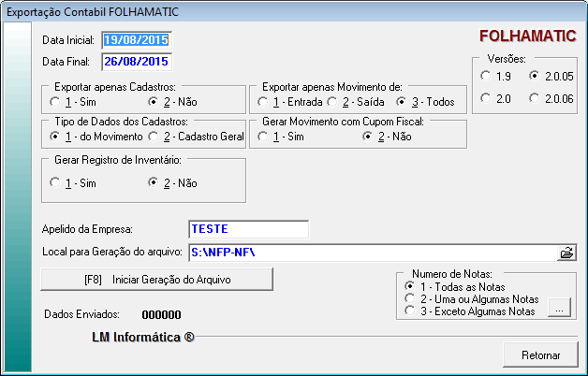The image size is (588, 376).
Task: Choose version 2.0 radio button
Action: pyautogui.click(x=485, y=97)
